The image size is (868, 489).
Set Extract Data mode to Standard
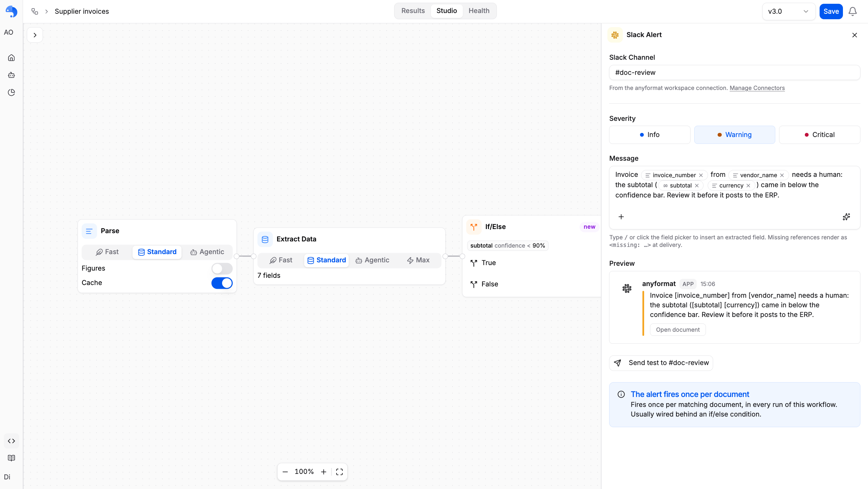(x=327, y=260)
